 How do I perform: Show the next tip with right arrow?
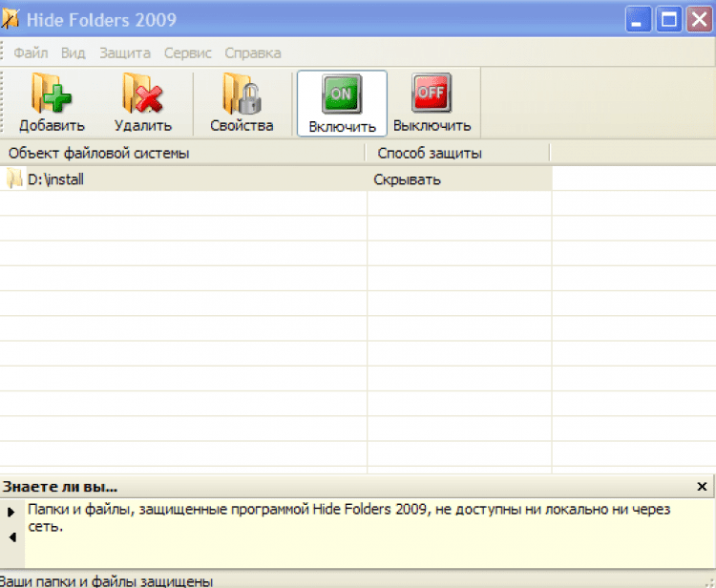tap(11, 513)
